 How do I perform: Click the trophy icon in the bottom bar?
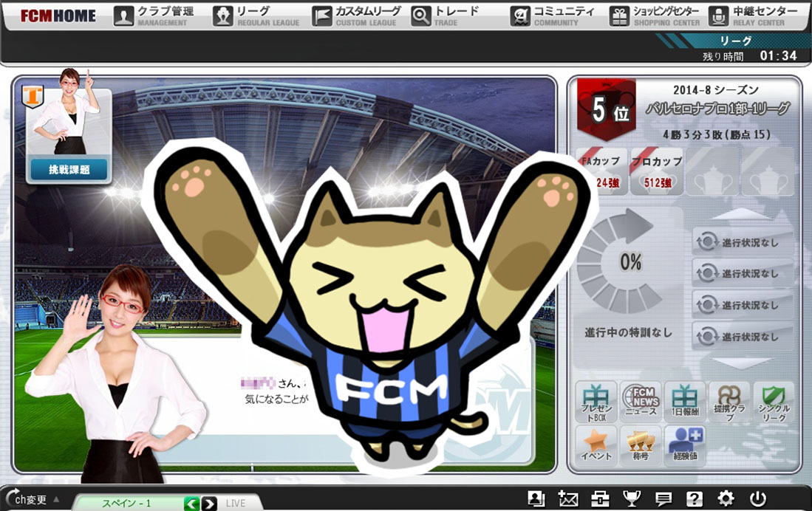(x=631, y=498)
